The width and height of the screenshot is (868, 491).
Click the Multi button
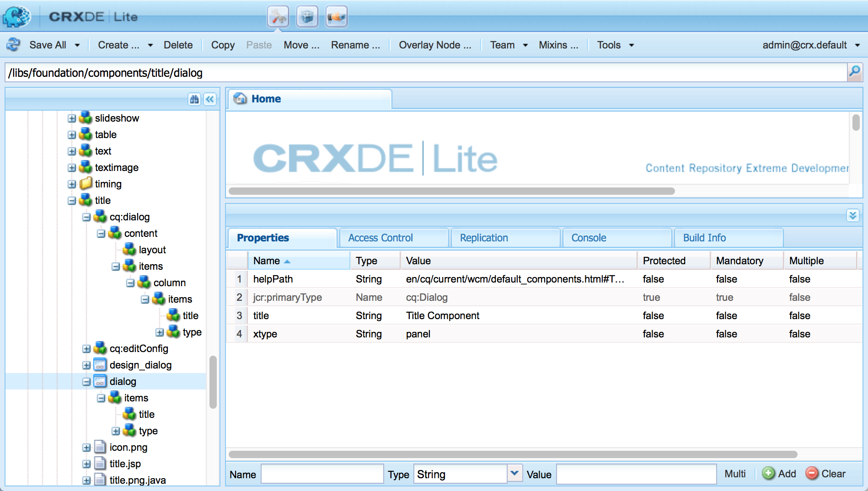pos(735,474)
